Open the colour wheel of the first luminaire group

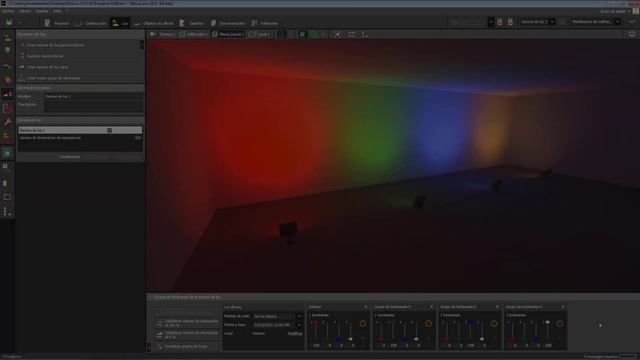pyautogui.click(x=362, y=324)
